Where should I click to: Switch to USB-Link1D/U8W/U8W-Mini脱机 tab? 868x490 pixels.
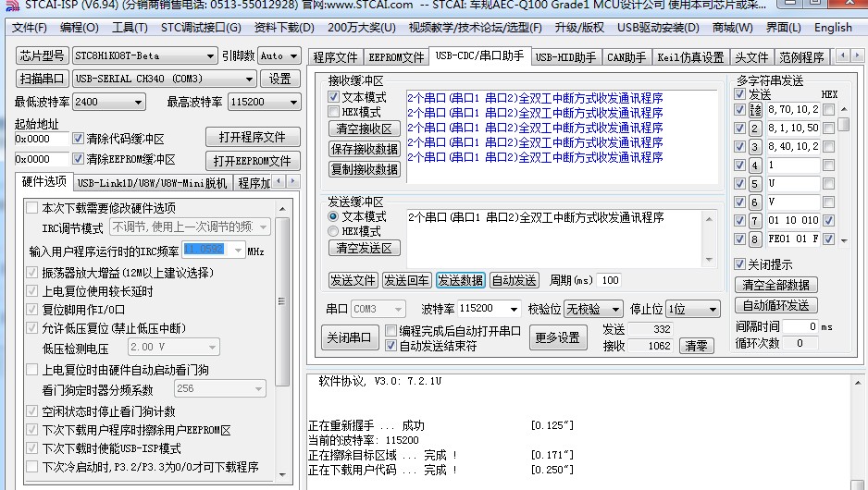pos(152,183)
